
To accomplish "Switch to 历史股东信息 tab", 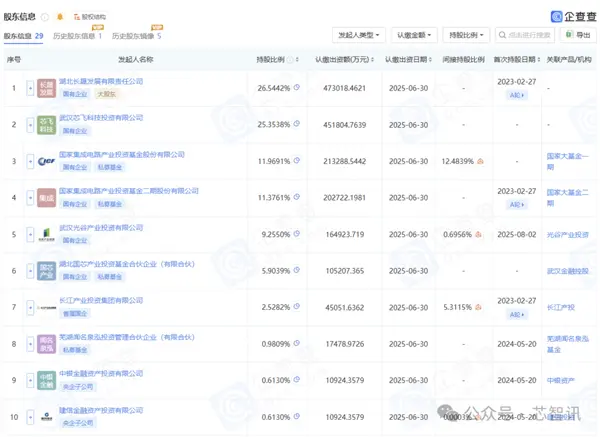I will pyautogui.click(x=77, y=36).
